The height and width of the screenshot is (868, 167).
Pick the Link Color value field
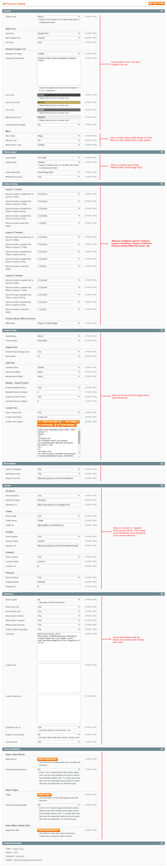coord(59,95)
